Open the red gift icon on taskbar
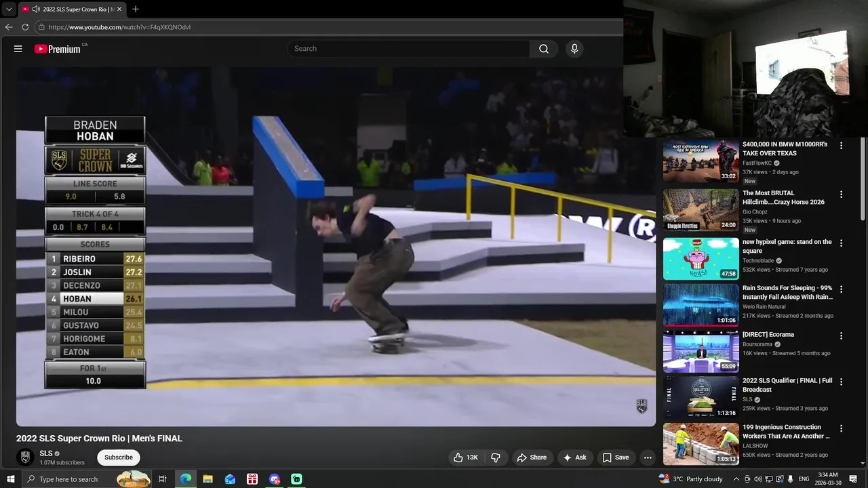Viewport: 868px width, 488px height. coord(252,479)
